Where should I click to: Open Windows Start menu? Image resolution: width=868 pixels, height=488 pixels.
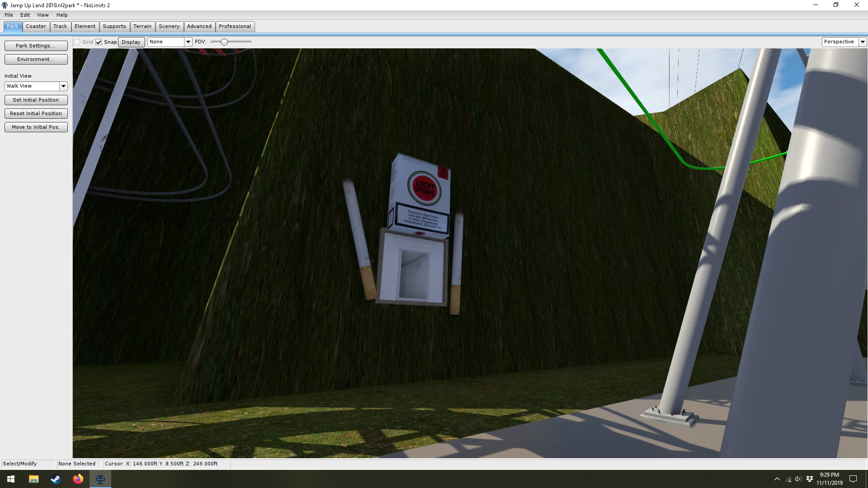click(x=11, y=479)
